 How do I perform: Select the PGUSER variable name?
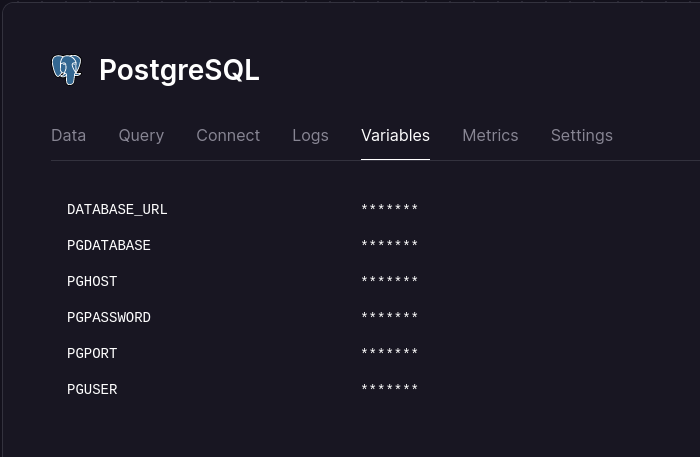point(92,390)
